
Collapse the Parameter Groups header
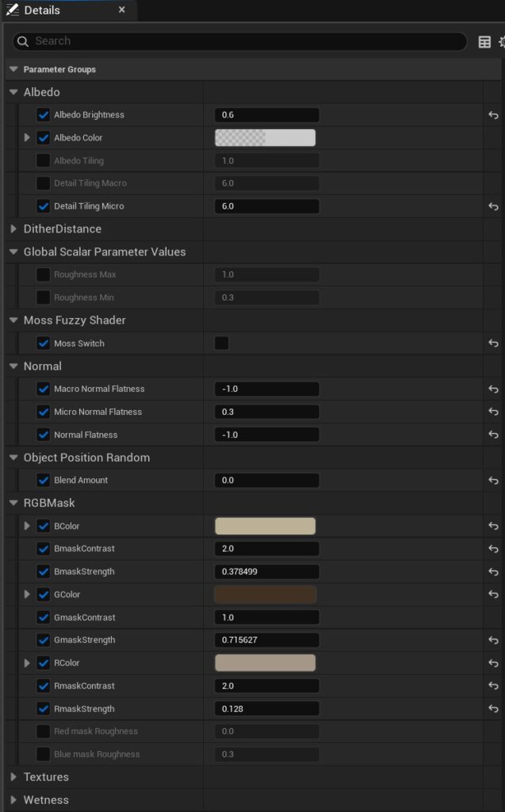click(x=12, y=69)
